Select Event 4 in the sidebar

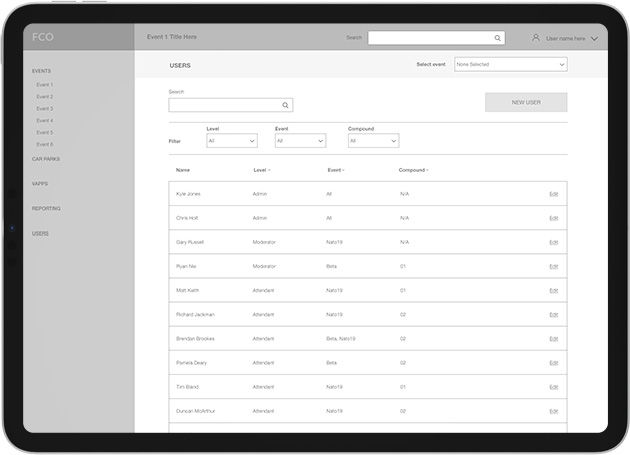point(45,121)
